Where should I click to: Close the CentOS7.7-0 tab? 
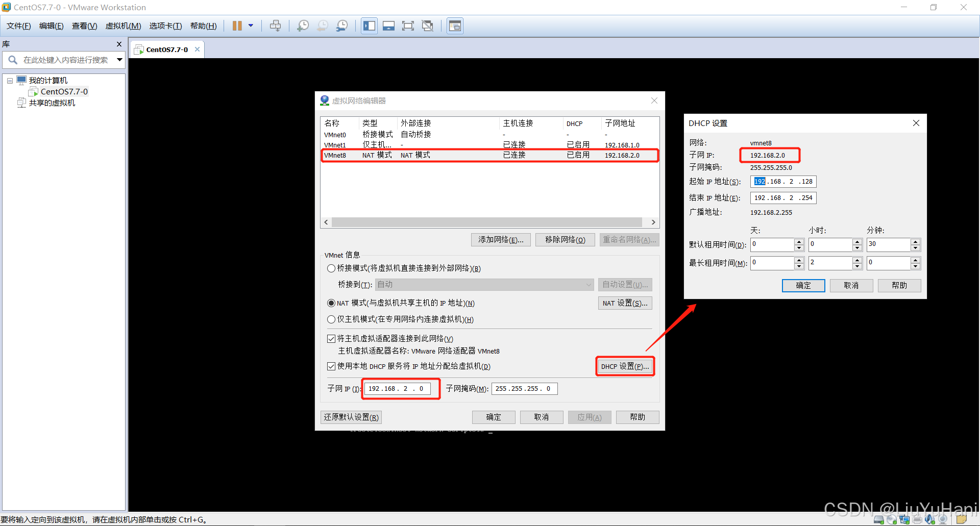pos(197,49)
